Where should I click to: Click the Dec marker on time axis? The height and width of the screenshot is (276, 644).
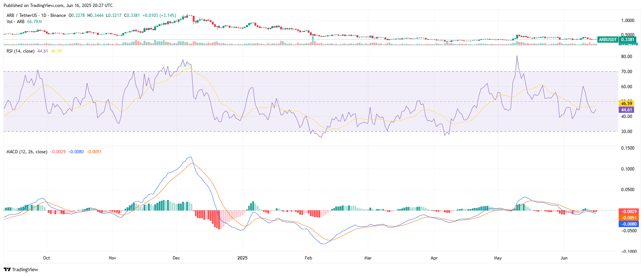[x=176, y=258]
